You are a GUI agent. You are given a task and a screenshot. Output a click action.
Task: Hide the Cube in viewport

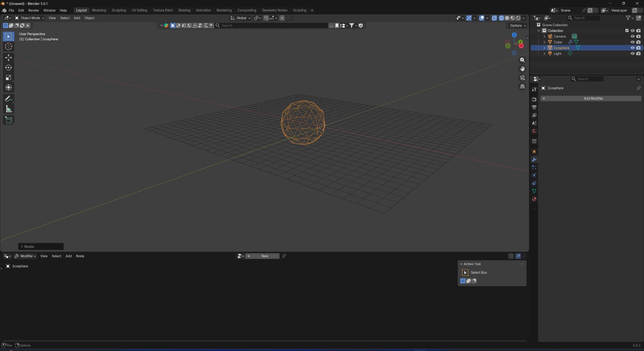(632, 42)
